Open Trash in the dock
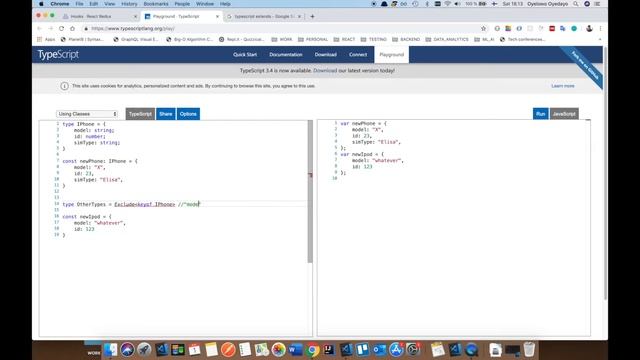 tap(529, 350)
